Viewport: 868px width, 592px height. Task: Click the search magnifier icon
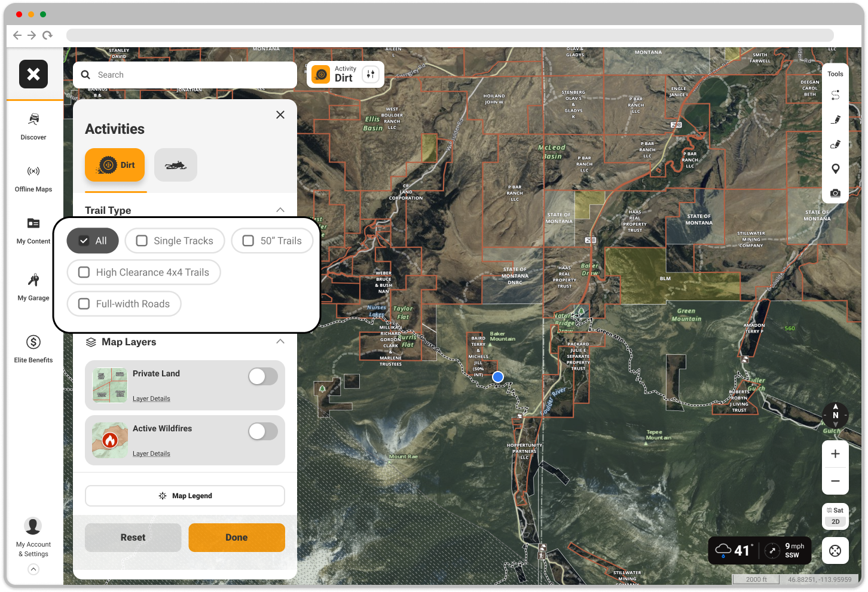(x=85, y=75)
